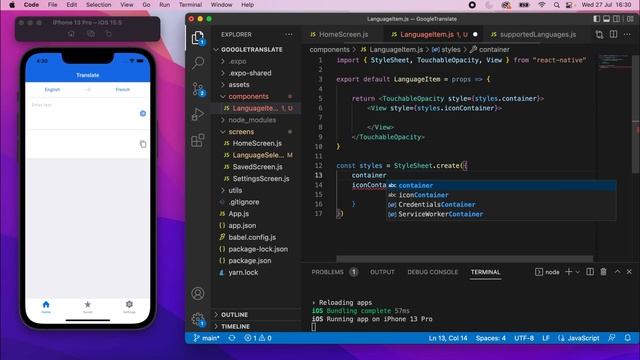640x360 pixels.
Task: Open the Apple menu
Action: [x=12, y=5]
